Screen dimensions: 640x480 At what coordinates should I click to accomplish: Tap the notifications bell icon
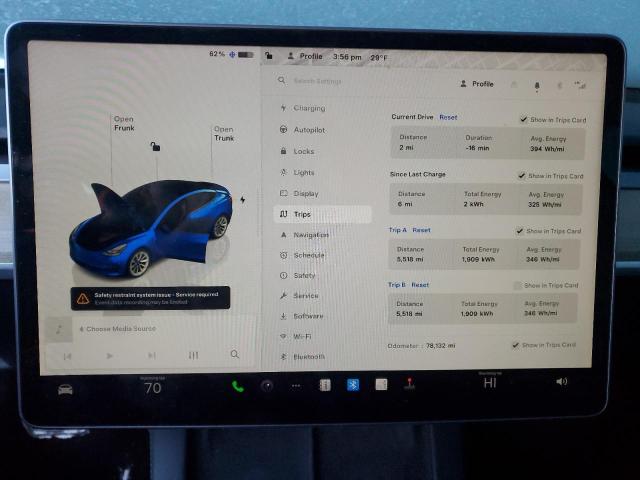(537, 86)
